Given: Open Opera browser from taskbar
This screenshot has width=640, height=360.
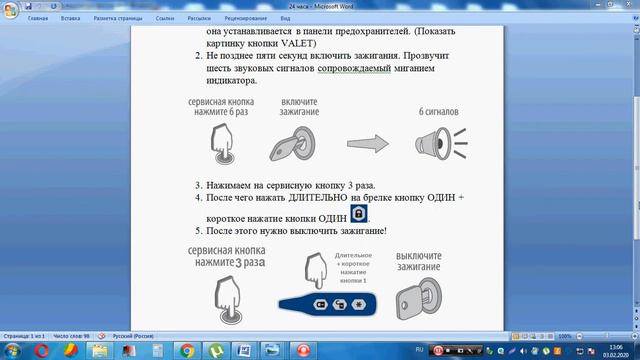Looking at the screenshot, I should [42, 351].
